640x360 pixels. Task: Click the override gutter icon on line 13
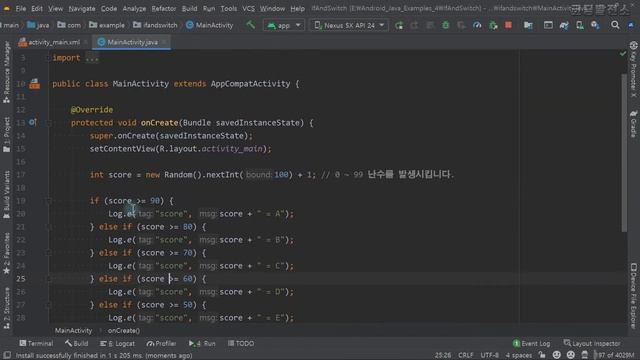click(x=33, y=122)
